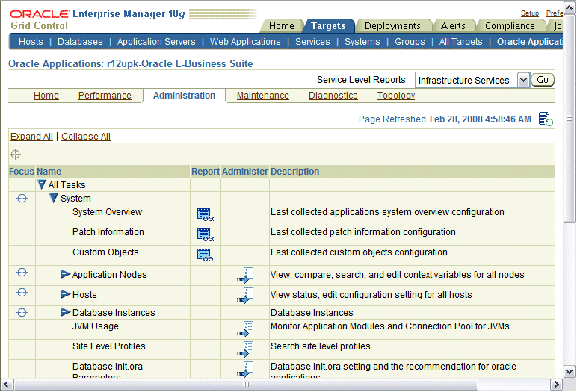Expand the Hosts tree node

coord(66,294)
